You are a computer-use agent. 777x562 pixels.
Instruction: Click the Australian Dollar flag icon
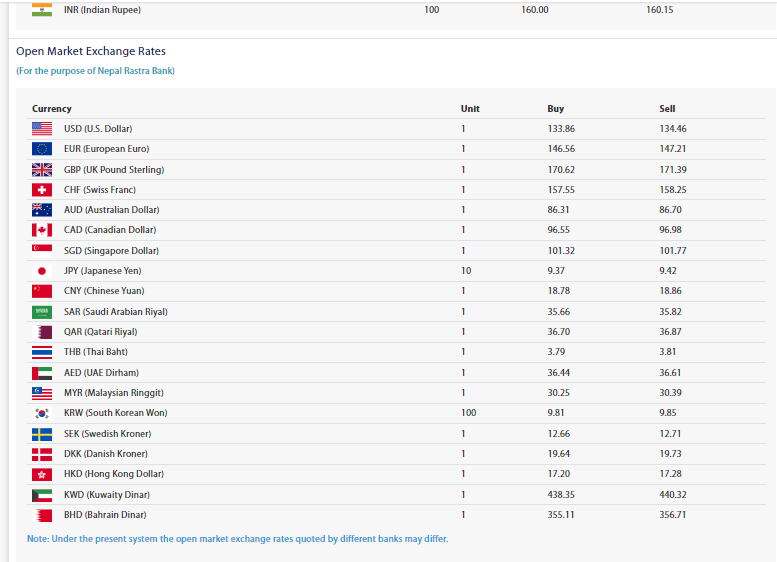coord(42,210)
